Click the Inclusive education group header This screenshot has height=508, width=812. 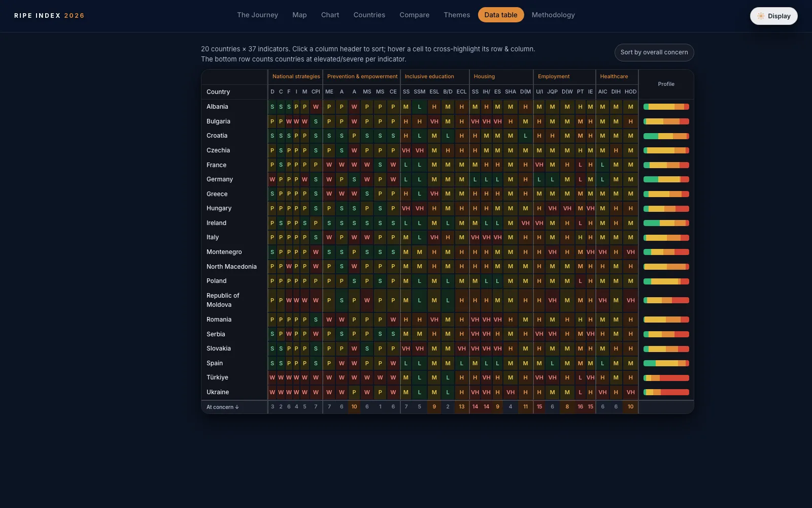pyautogui.click(x=435, y=77)
